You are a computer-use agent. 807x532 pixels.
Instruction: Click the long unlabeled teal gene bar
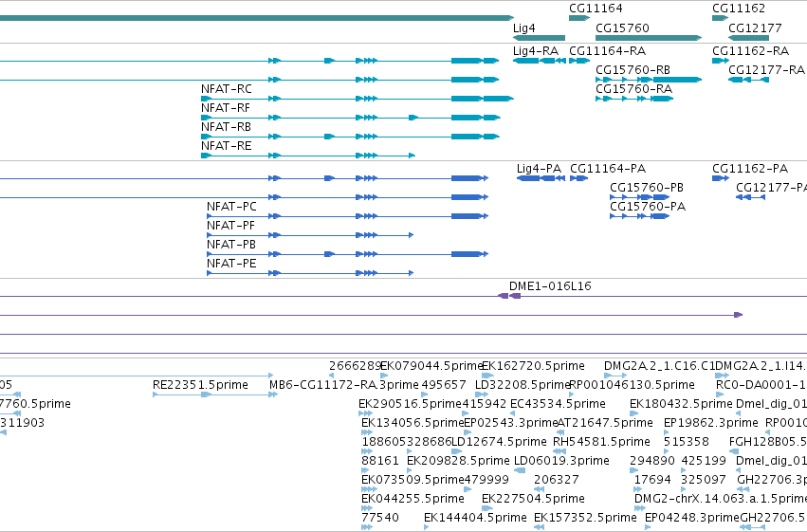(256, 18)
